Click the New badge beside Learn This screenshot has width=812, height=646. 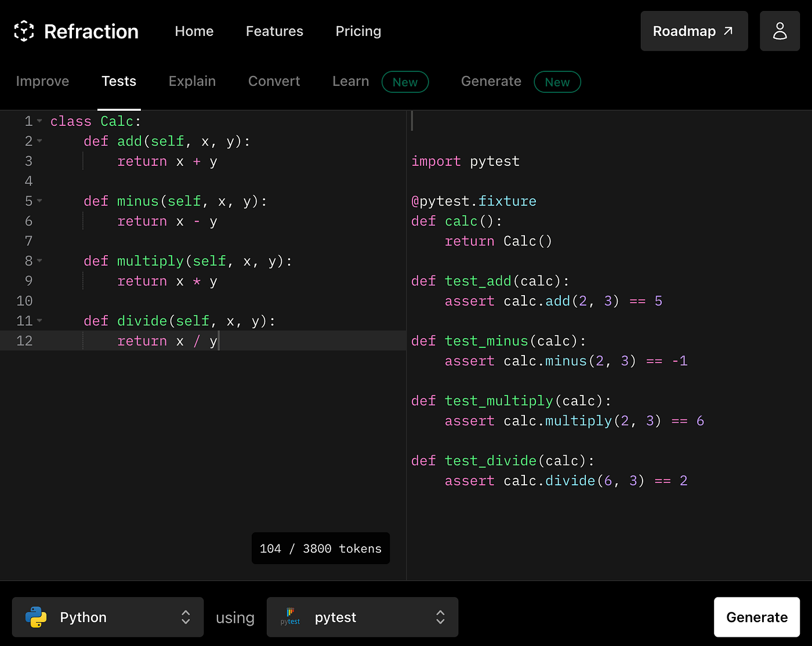tap(405, 82)
